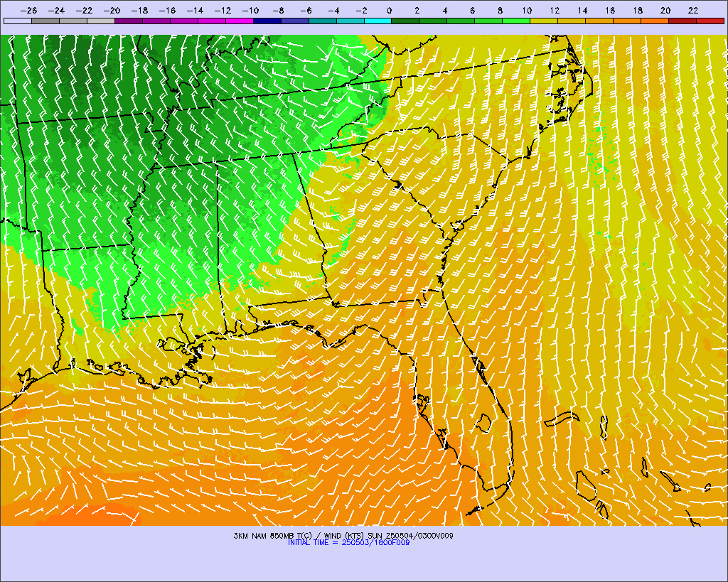The image size is (728, 582).
Task: Click the "12" scale label
Action: coord(555,10)
